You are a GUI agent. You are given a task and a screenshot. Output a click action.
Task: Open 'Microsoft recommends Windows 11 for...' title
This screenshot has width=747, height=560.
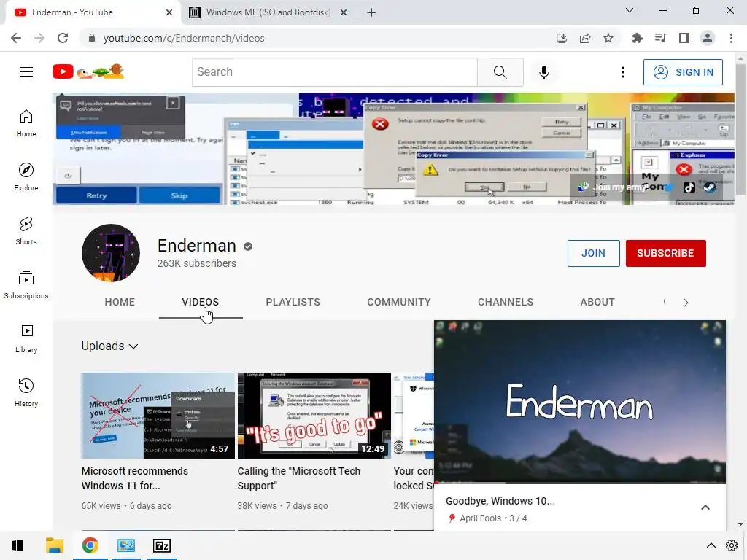135,478
